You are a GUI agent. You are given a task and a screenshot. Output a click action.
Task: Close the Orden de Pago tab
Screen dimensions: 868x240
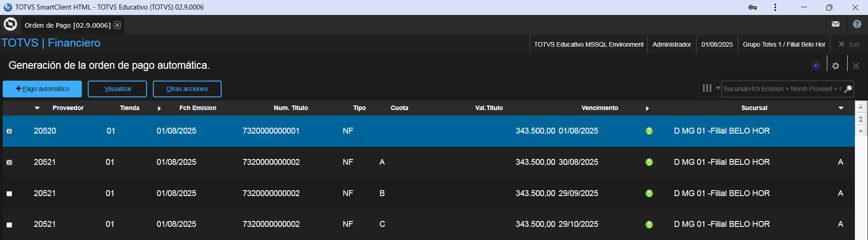(117, 25)
